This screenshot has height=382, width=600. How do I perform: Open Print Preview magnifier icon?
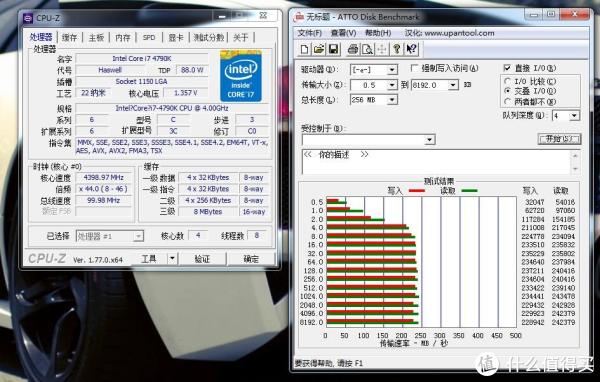click(367, 49)
